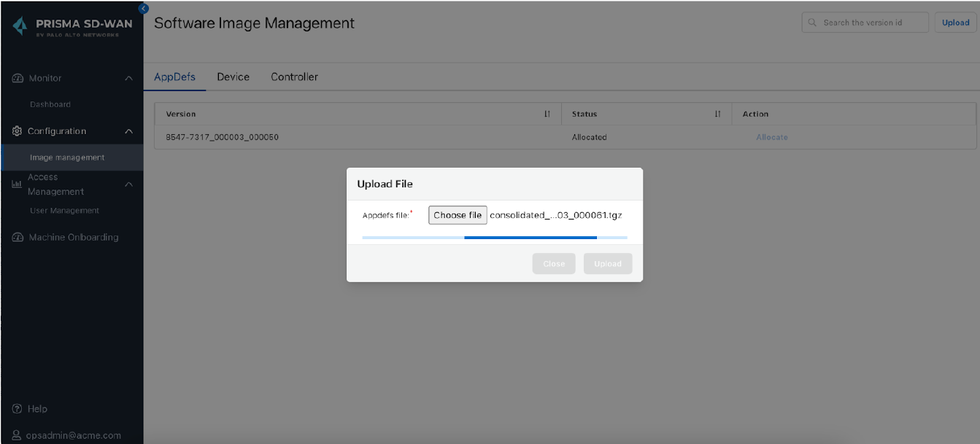Collapse the Configuration section chevron
This screenshot has height=444, width=980.
pyautogui.click(x=129, y=131)
